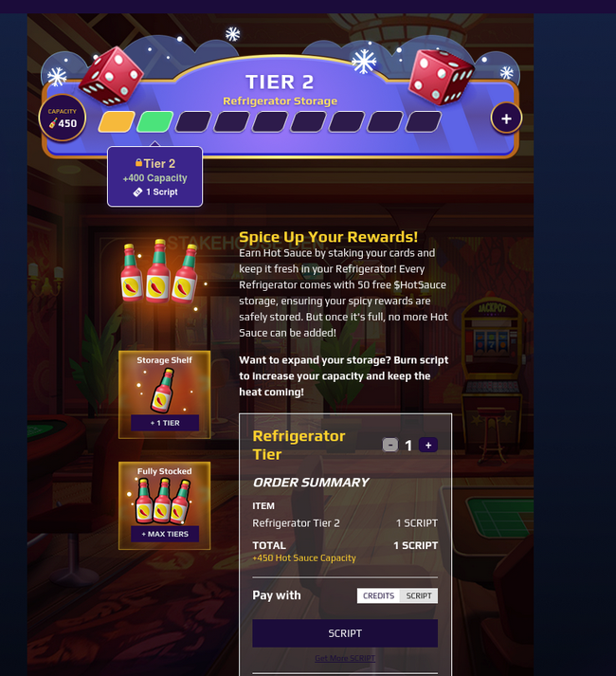Choose the Fully Stocked Max Tiers card
Screen dimensions: 616x676
[x=165, y=505]
